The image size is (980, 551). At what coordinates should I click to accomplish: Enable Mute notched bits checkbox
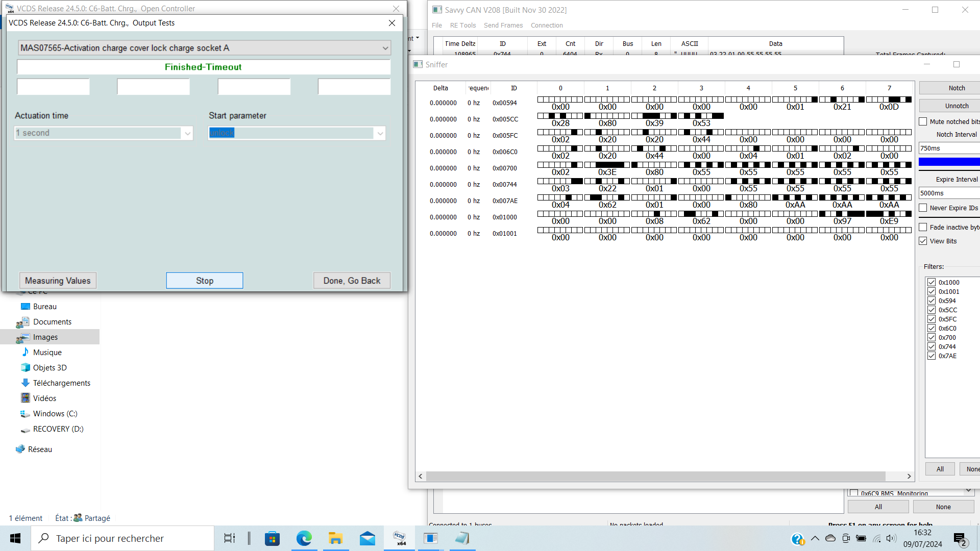tap(923, 121)
